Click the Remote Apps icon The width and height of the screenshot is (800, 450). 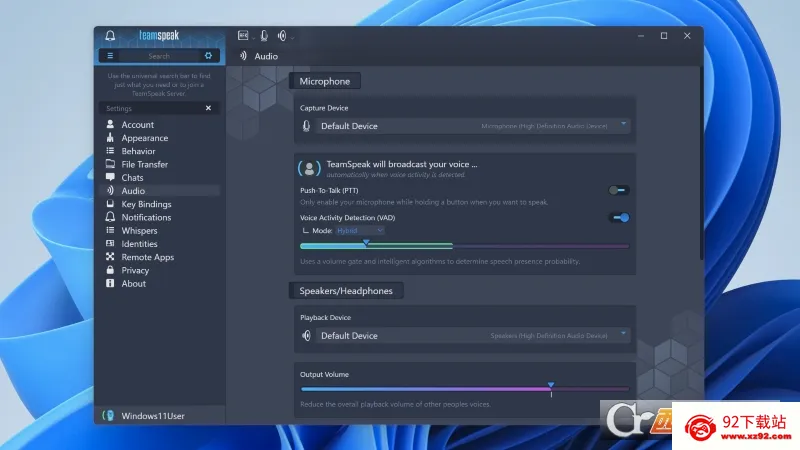(110, 257)
